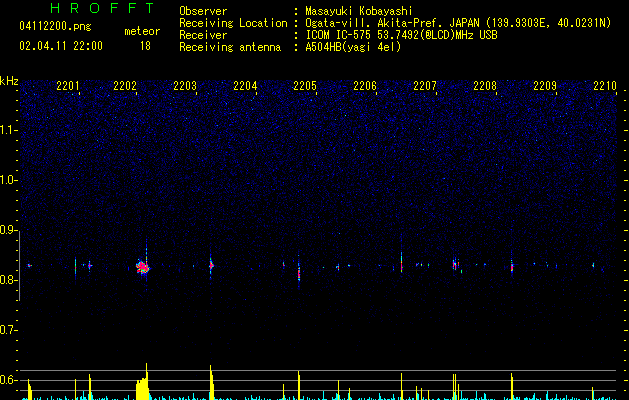Select the filename 04112200.png
This screenshot has height=400, width=629.
(x=55, y=26)
